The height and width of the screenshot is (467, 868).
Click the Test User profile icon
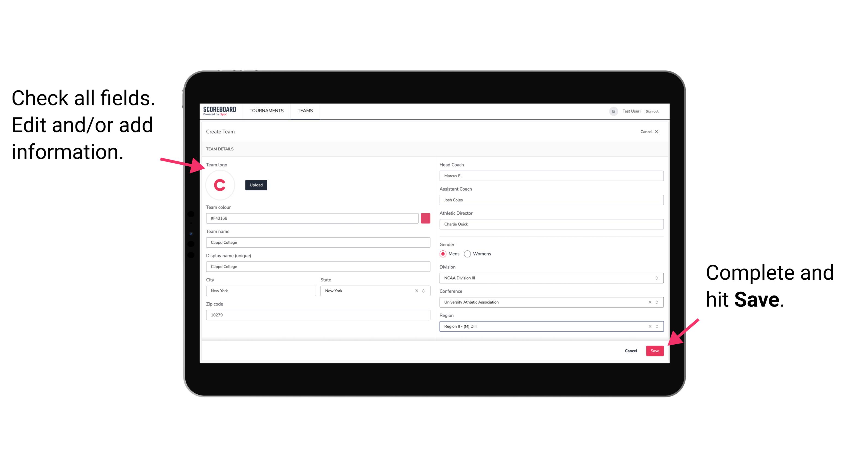pyautogui.click(x=611, y=111)
